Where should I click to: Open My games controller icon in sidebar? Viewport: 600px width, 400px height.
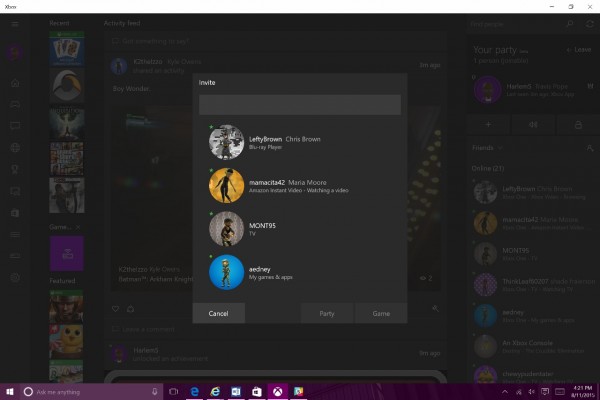pos(15,104)
